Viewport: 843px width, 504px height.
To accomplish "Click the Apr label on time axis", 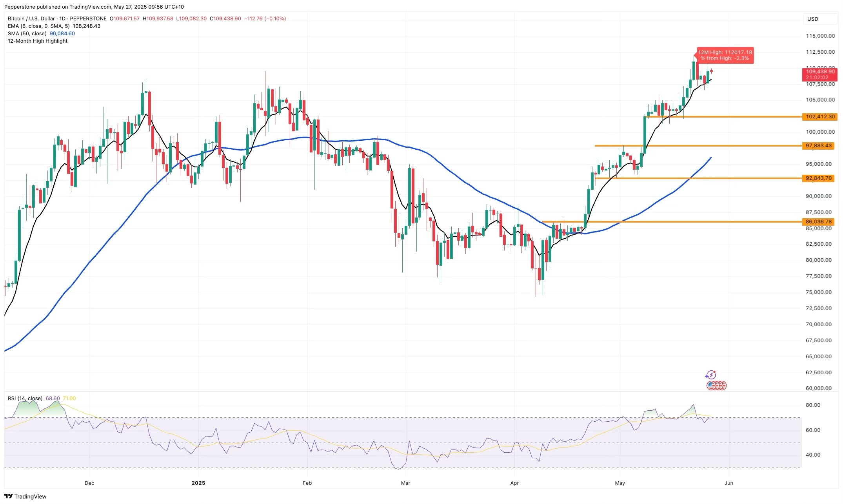I will tap(514, 483).
